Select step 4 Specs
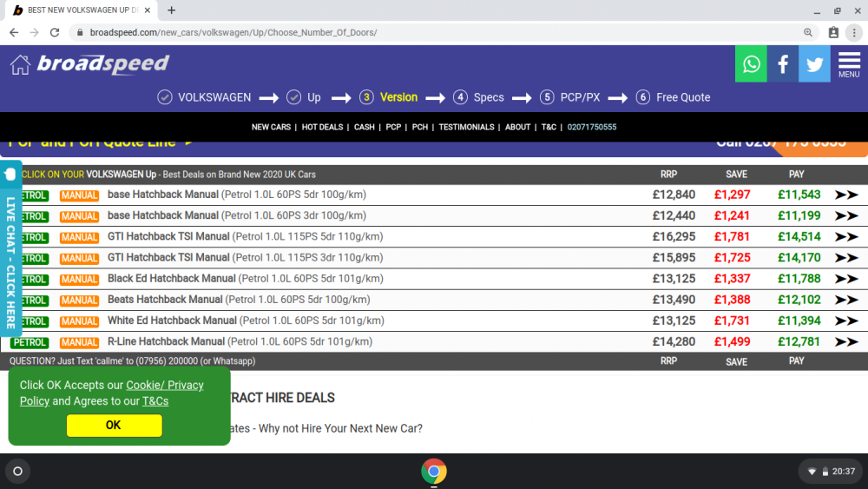The height and width of the screenshot is (489, 868). (x=478, y=97)
